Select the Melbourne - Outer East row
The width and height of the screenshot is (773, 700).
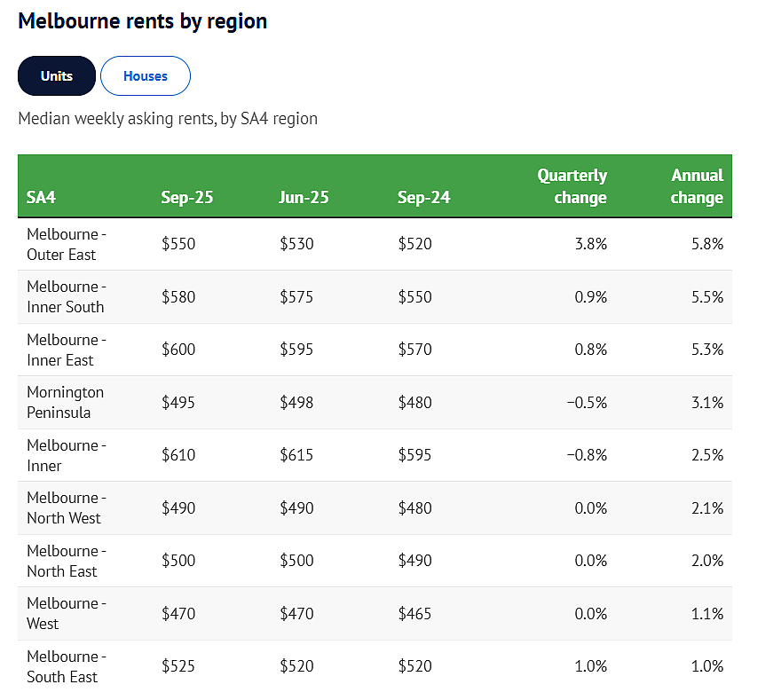tap(375, 244)
